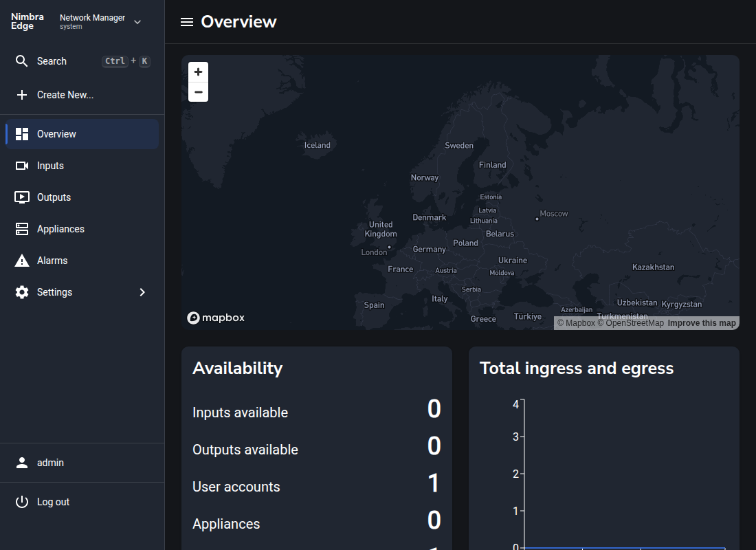
Task: Click the Ctrl key hint badge
Action: coord(115,60)
